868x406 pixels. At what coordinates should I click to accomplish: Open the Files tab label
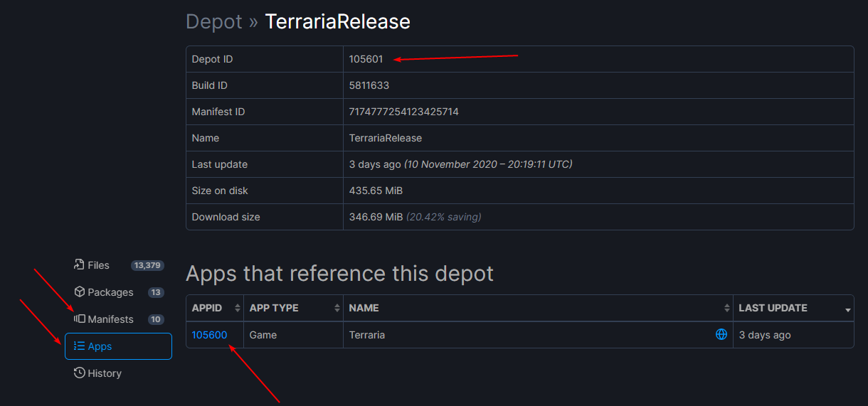point(98,265)
